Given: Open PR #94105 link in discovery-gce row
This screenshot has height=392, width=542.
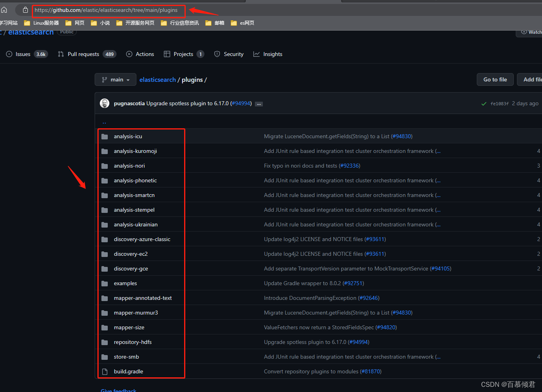Looking at the screenshot, I should [441, 268].
